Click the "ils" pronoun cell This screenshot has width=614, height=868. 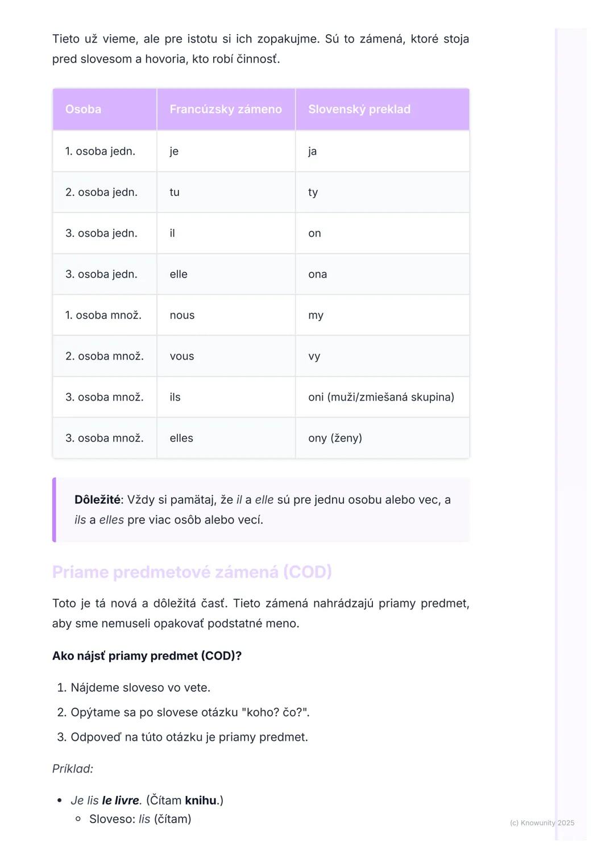(175, 397)
